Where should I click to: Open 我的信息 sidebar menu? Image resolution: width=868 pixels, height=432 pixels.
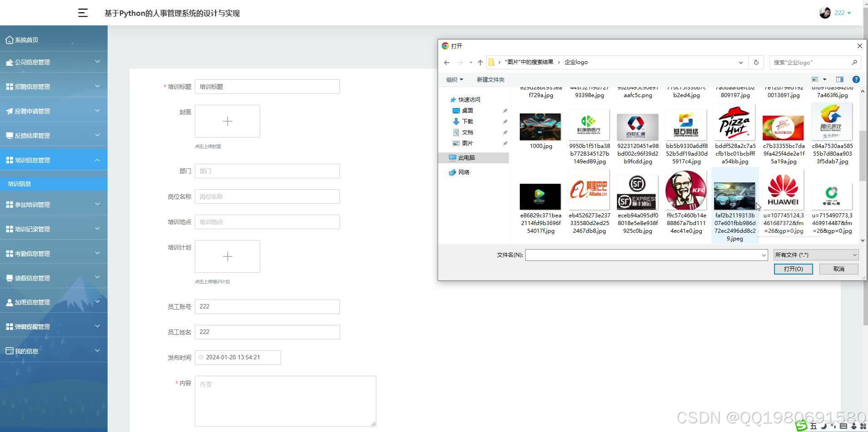click(x=54, y=351)
